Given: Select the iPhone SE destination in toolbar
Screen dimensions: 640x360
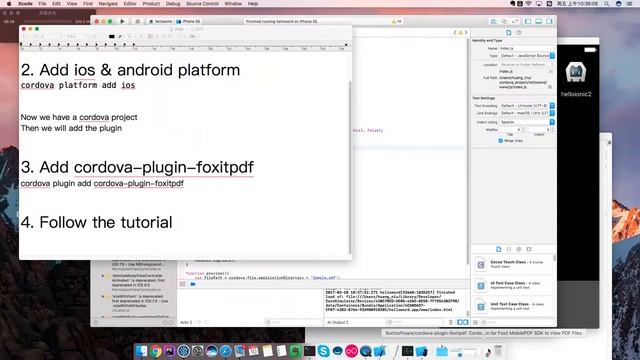Looking at the screenshot, I should point(188,21).
